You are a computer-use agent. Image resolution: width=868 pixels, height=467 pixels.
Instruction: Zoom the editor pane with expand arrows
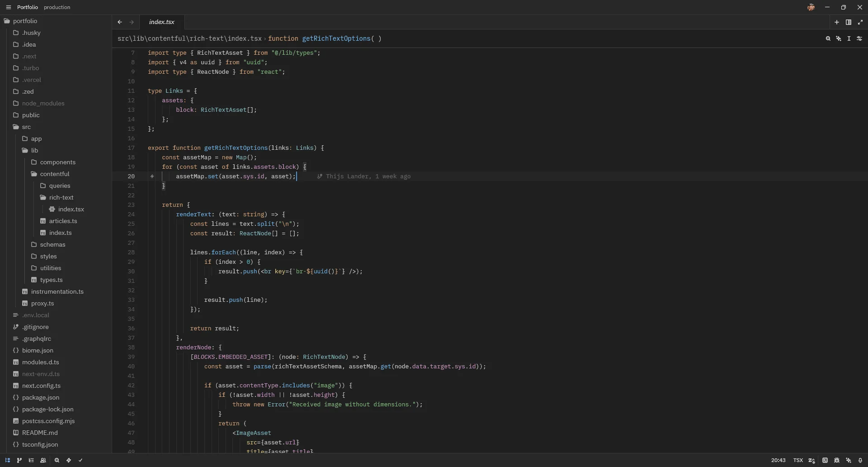860,22
